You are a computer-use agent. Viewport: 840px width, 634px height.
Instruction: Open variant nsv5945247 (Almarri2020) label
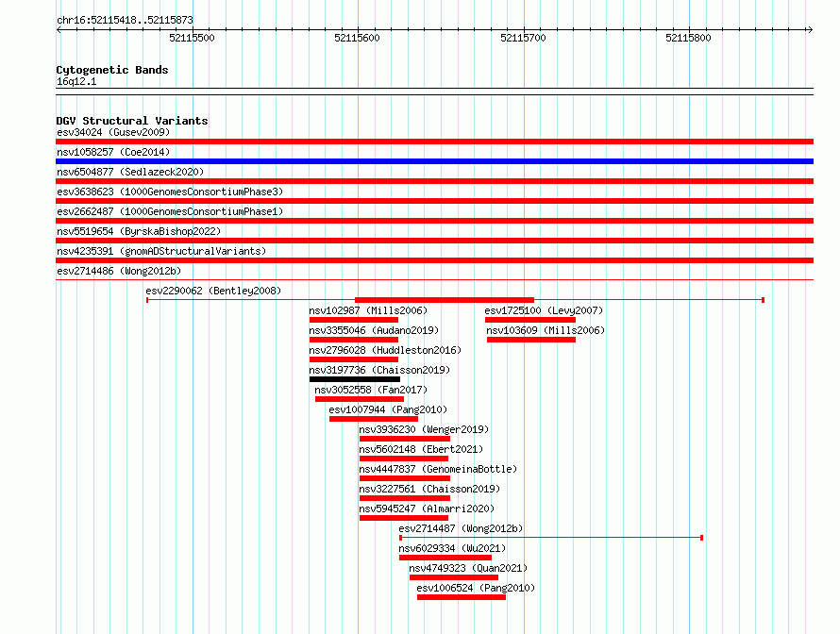427,509
